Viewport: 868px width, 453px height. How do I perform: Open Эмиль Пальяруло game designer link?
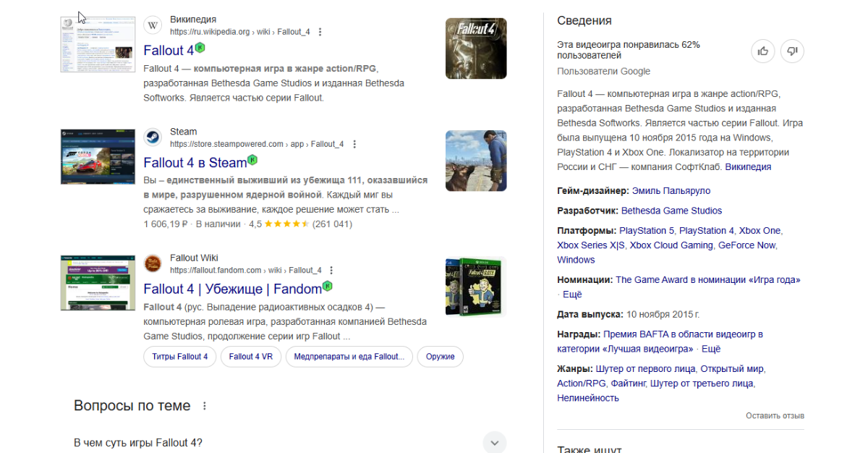(671, 191)
